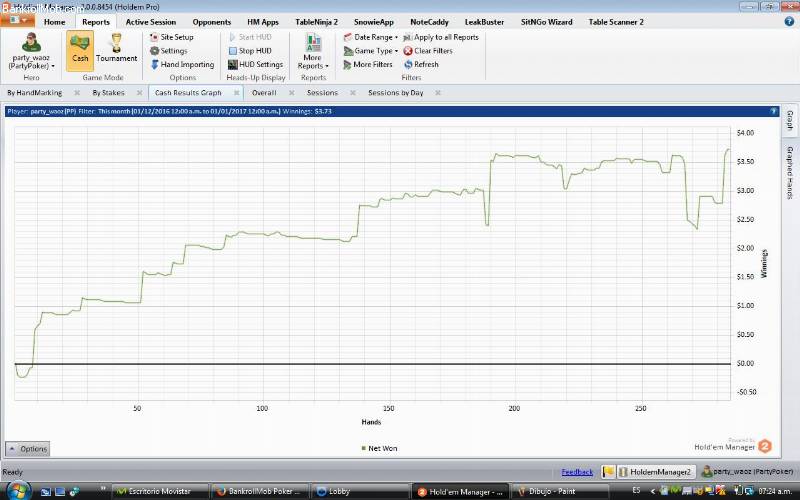800x500 pixels.
Task: Switch to Overall report tab
Action: coord(264,92)
